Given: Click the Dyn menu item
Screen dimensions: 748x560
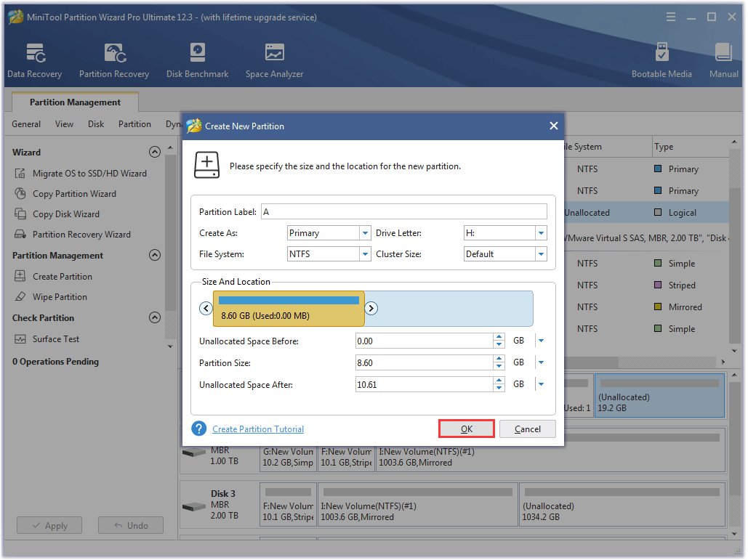Looking at the screenshot, I should point(173,124).
